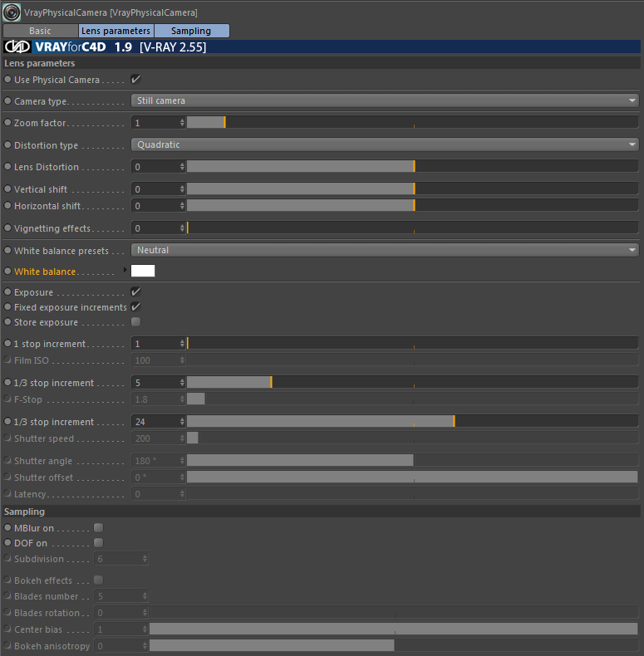Viewport: 644px width, 656px height.
Task: Click keyframe dot beside Store exposure
Action: [x=7, y=321]
